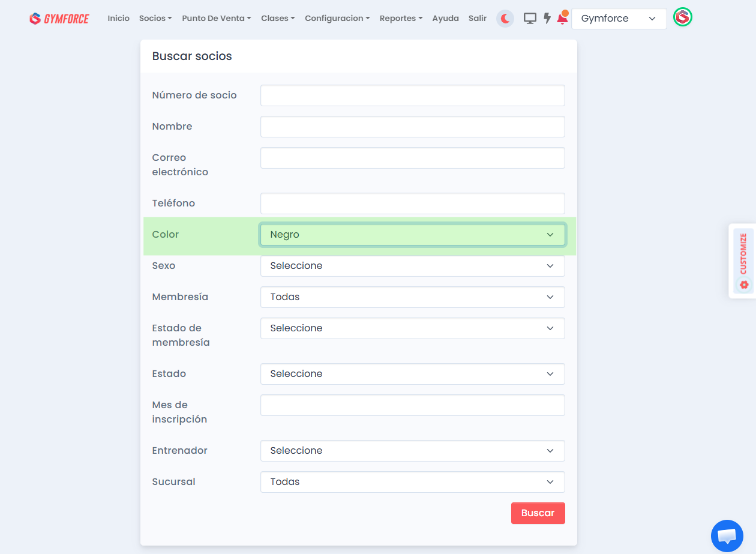Expand the Entrenador dropdown
This screenshot has height=554, width=756.
[x=412, y=451]
